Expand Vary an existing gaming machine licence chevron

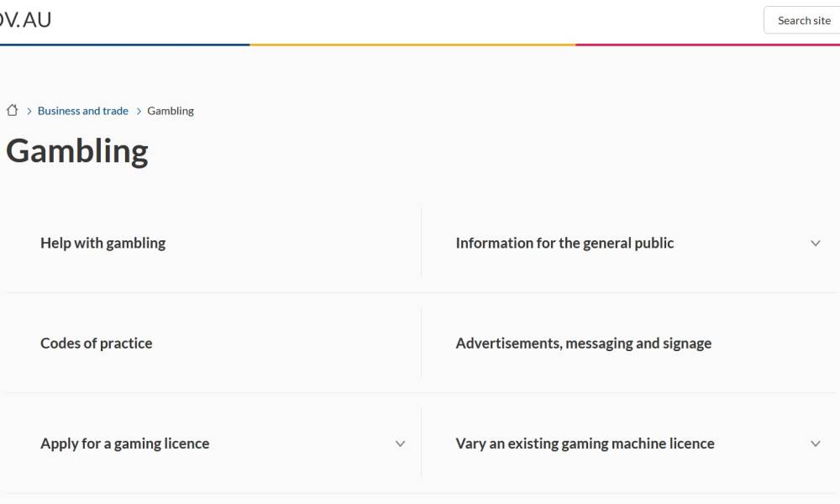[x=815, y=444]
